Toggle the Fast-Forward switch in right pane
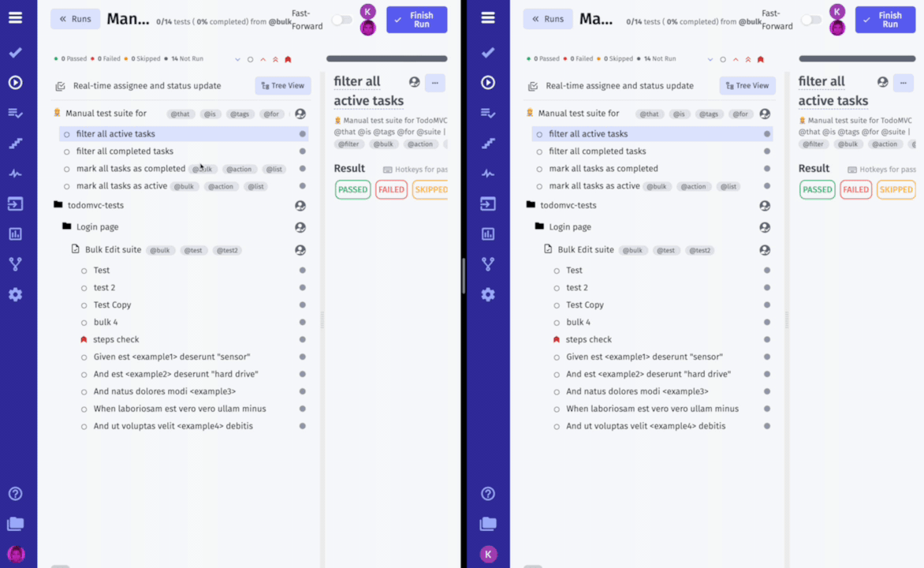The width and height of the screenshot is (924, 568). click(x=811, y=20)
